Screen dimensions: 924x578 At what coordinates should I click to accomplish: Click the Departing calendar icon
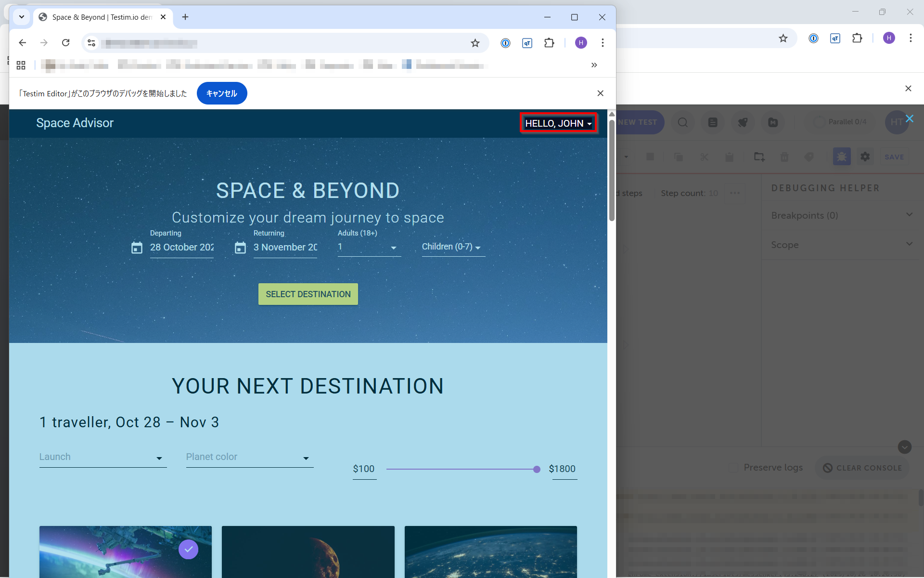click(137, 248)
